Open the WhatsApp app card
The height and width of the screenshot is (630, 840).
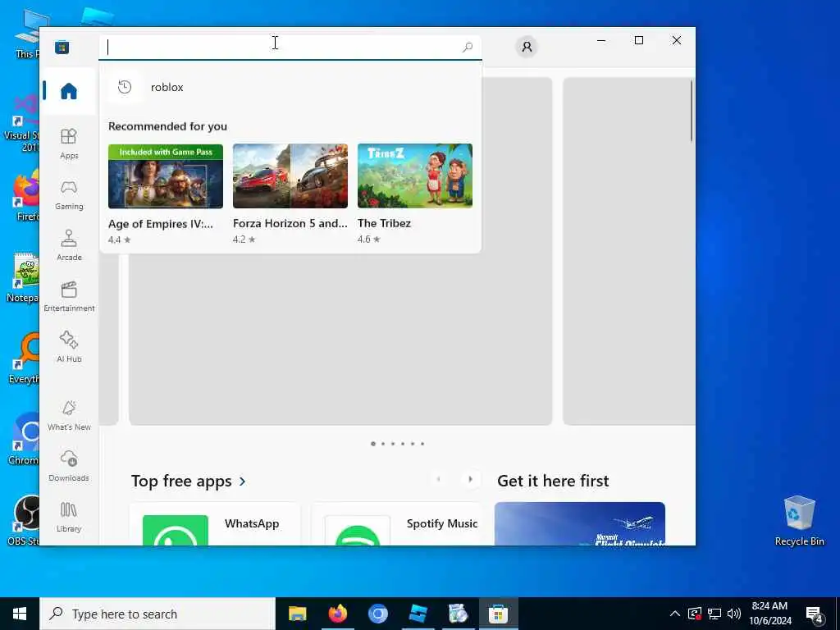pos(215,524)
